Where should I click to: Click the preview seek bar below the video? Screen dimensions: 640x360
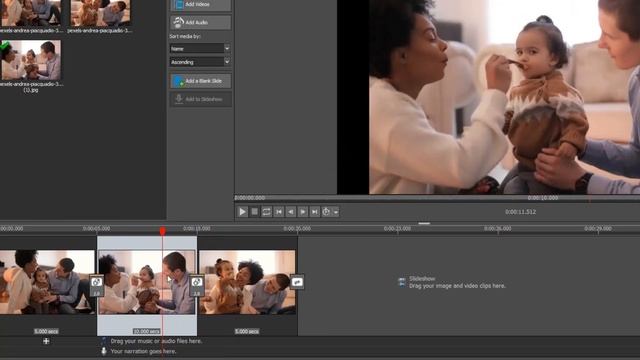point(437,198)
